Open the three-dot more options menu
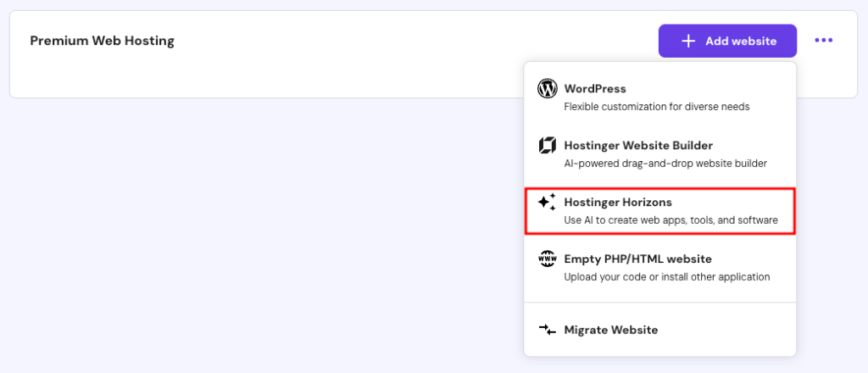Image resolution: width=868 pixels, height=373 pixels. 823,41
